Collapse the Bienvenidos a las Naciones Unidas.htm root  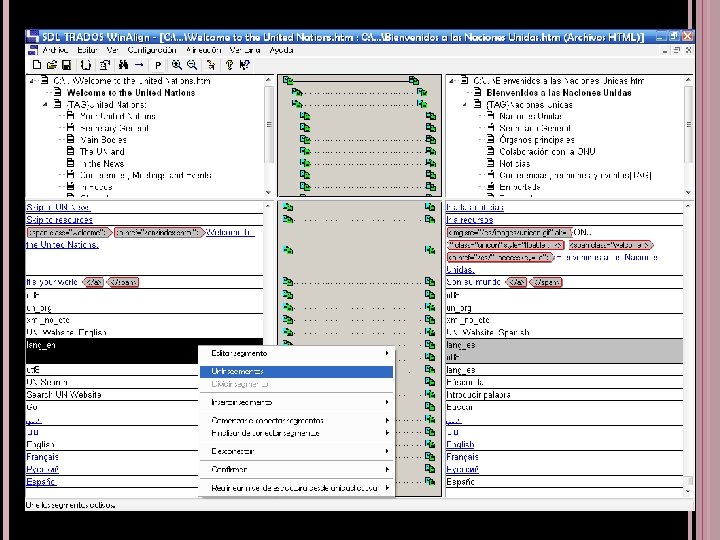click(x=452, y=81)
